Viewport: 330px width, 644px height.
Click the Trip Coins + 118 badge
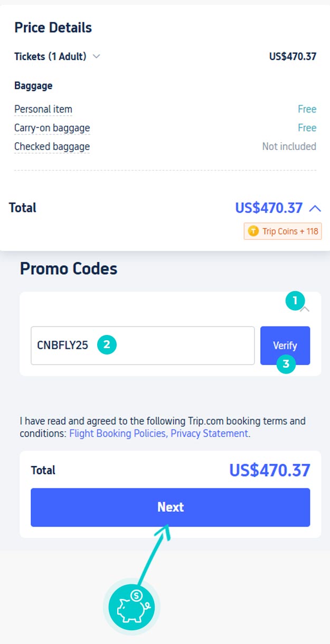tap(282, 231)
